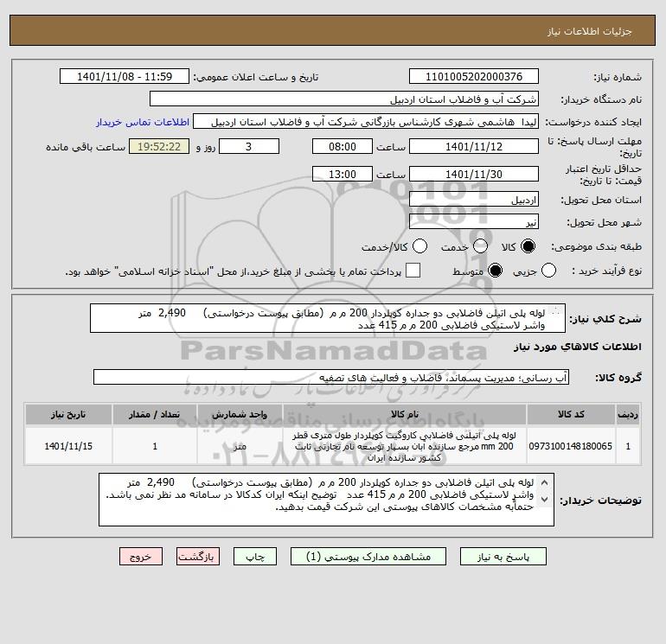
Task: Click the countdown timer 19:52:22
Action: click(159, 146)
